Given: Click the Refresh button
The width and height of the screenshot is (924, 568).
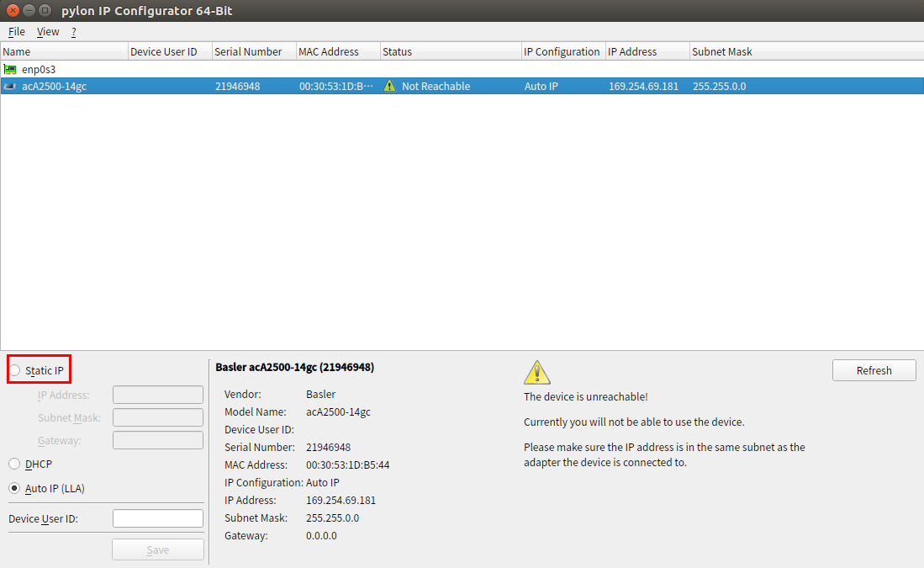Looking at the screenshot, I should (x=874, y=370).
